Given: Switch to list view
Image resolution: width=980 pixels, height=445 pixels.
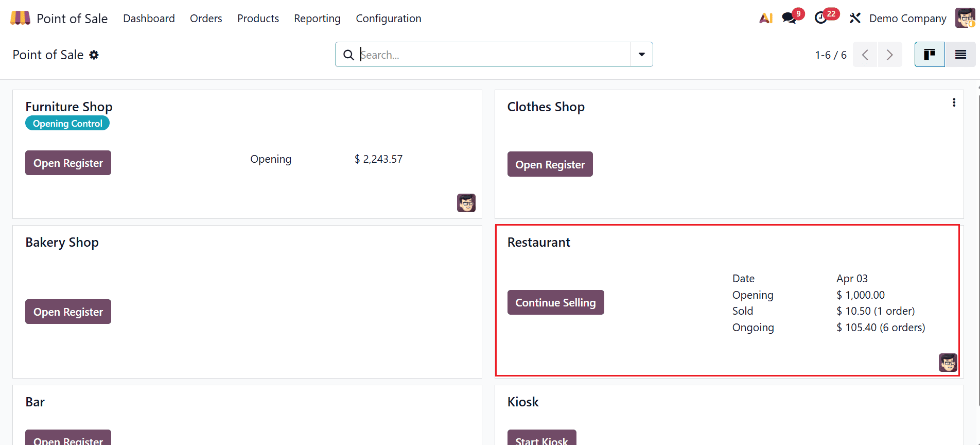Looking at the screenshot, I should tap(960, 54).
